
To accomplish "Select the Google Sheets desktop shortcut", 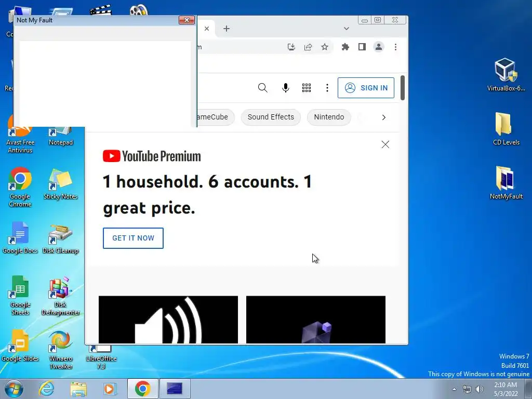I will coord(20,295).
